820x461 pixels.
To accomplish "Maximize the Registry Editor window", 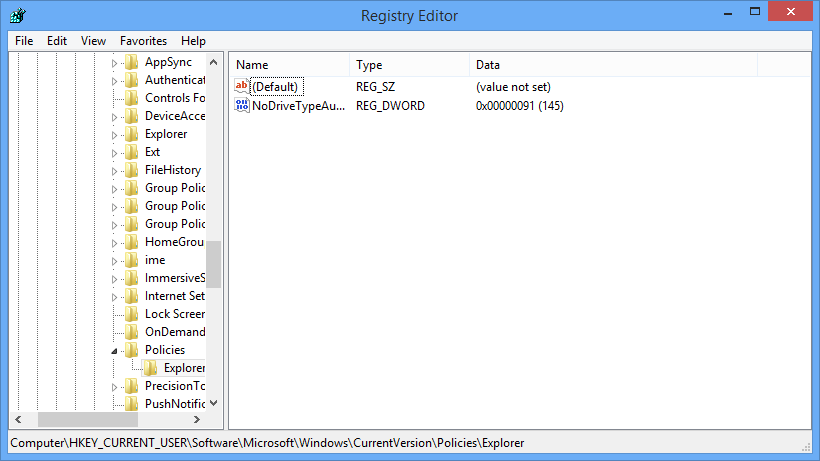I will [x=755, y=11].
